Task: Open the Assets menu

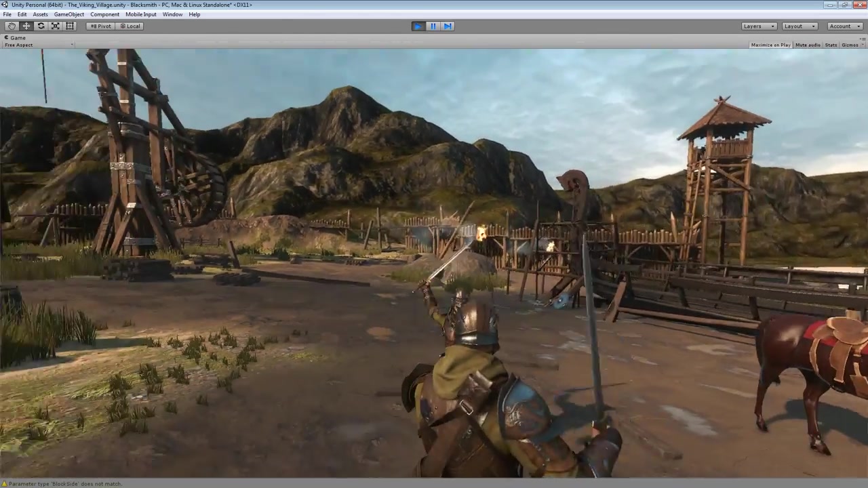Action: 40,14
